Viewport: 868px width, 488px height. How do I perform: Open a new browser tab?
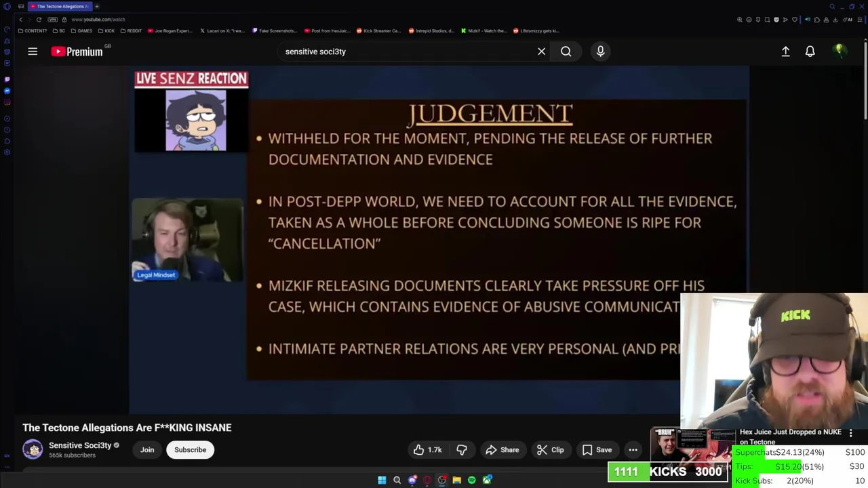coord(97,7)
